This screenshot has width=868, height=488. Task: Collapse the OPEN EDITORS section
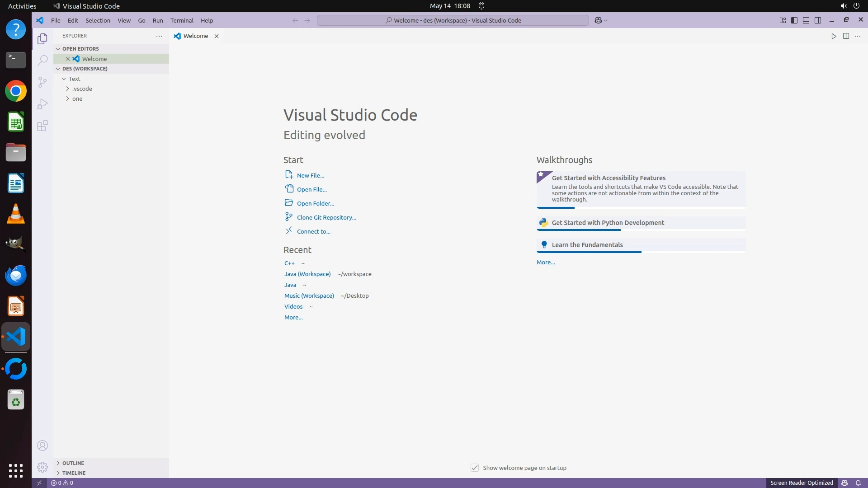click(80, 49)
